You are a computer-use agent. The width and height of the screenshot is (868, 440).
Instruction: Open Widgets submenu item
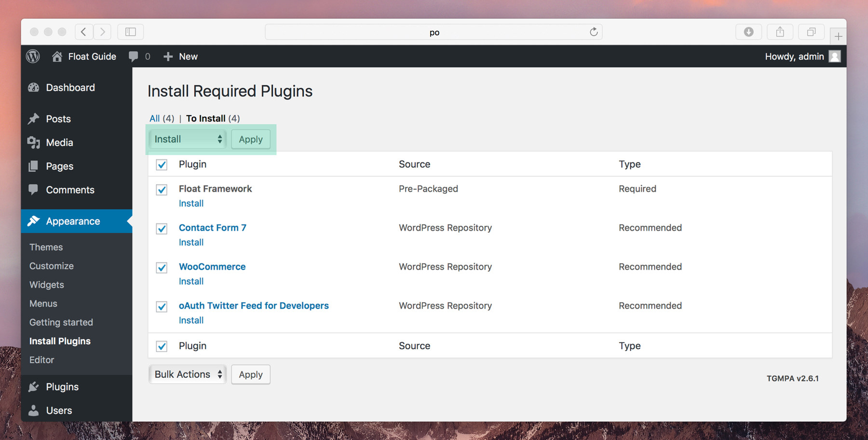tap(46, 285)
